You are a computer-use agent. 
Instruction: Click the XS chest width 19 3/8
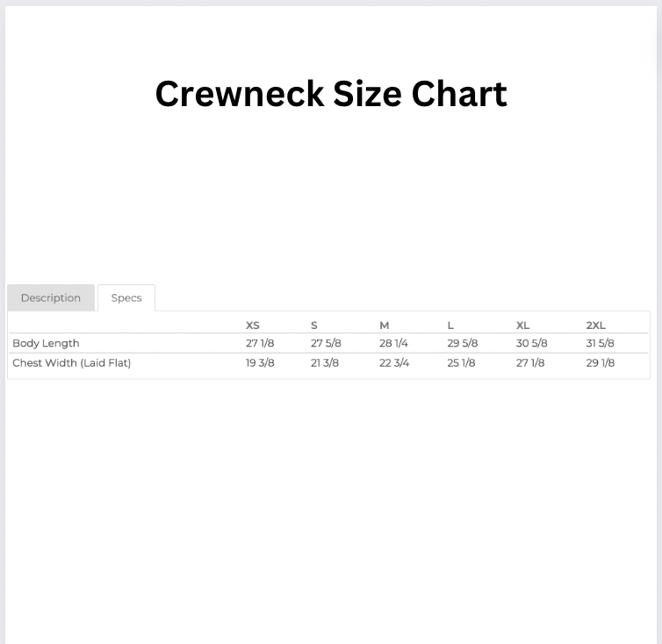260,363
